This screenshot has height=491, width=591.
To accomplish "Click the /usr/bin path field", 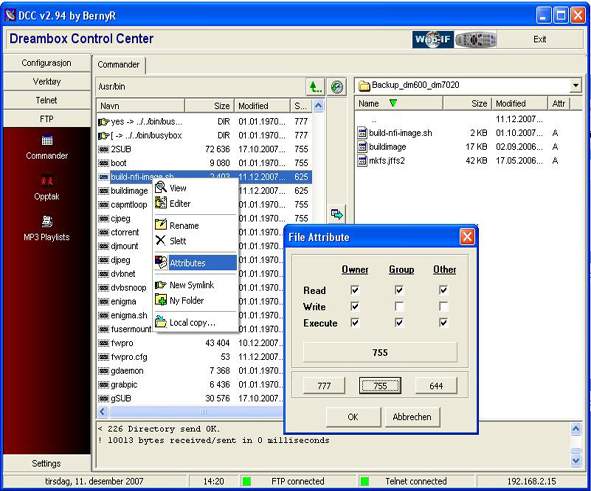I will pyautogui.click(x=200, y=87).
